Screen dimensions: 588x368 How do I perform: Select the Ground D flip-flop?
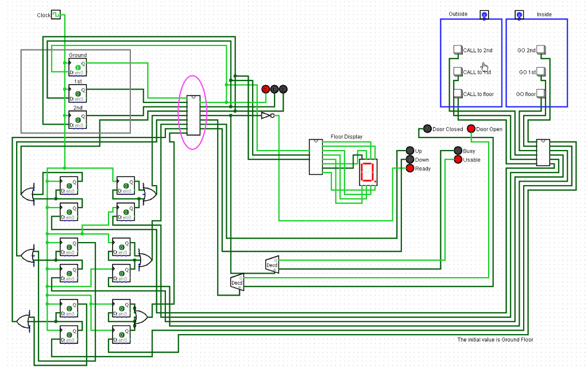pyautogui.click(x=78, y=67)
